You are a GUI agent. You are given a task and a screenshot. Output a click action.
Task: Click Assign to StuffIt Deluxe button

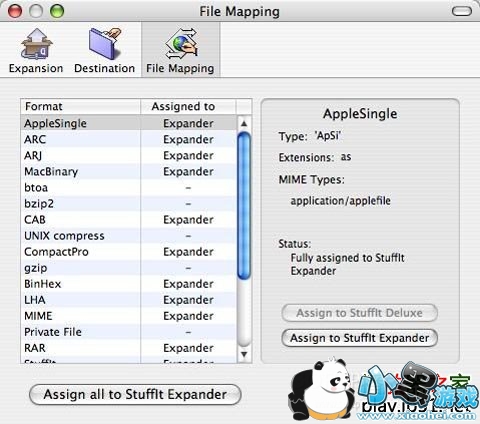pos(359,313)
